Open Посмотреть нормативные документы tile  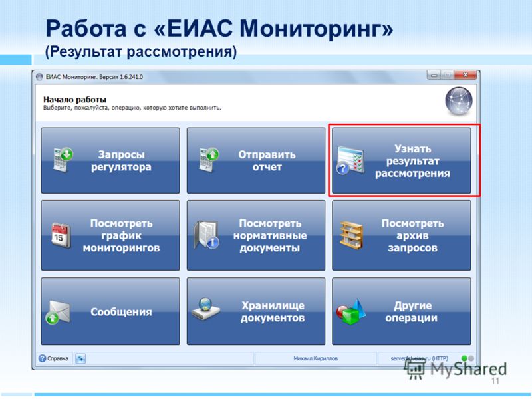[x=256, y=235]
